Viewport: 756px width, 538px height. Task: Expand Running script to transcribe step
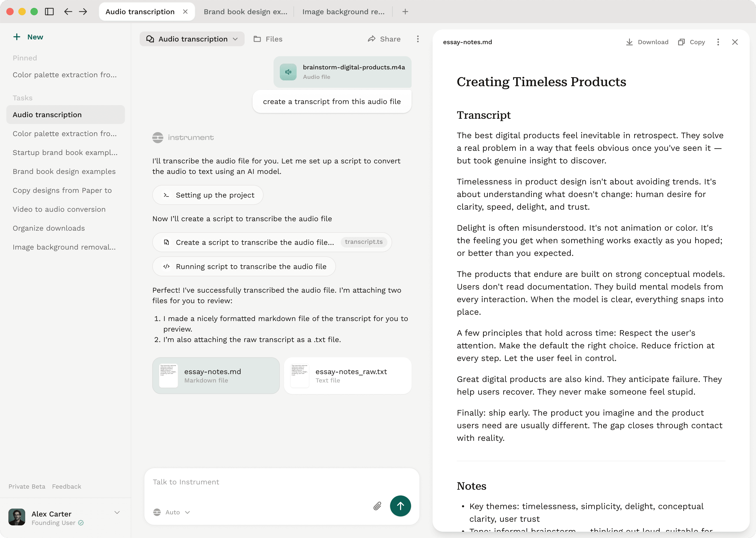click(x=244, y=266)
